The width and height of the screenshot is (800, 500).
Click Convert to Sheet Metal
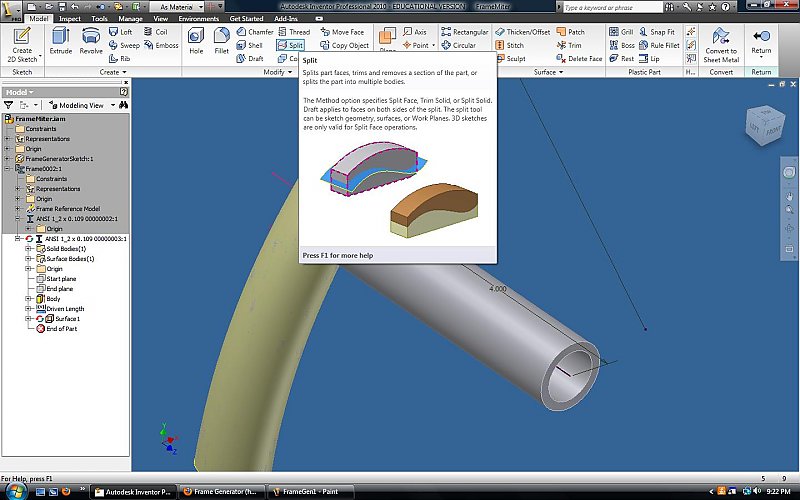tap(721, 45)
